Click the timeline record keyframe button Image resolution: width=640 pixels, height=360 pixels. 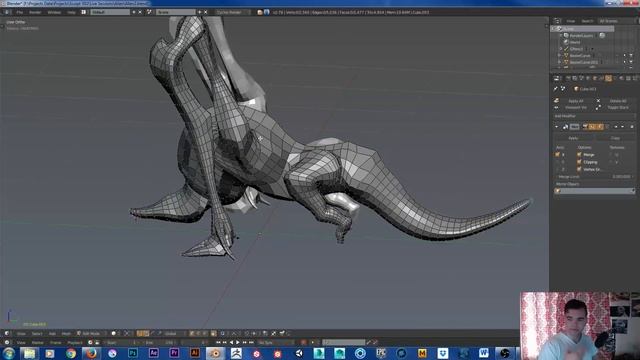click(303, 342)
